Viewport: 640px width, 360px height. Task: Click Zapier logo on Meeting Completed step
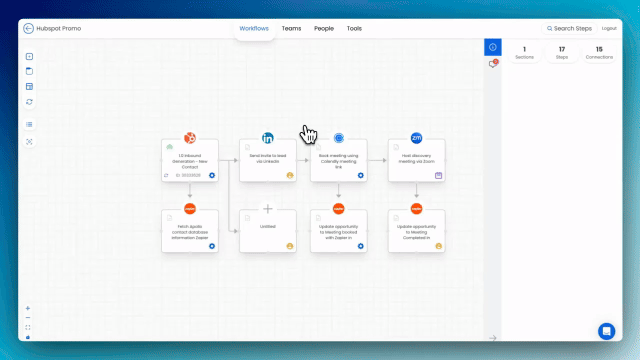click(x=416, y=209)
